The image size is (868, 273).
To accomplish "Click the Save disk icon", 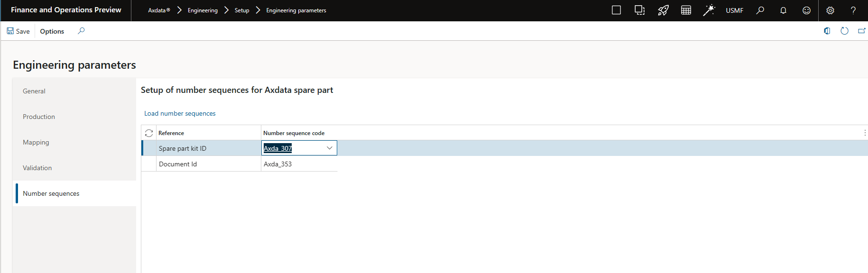I will click(10, 31).
